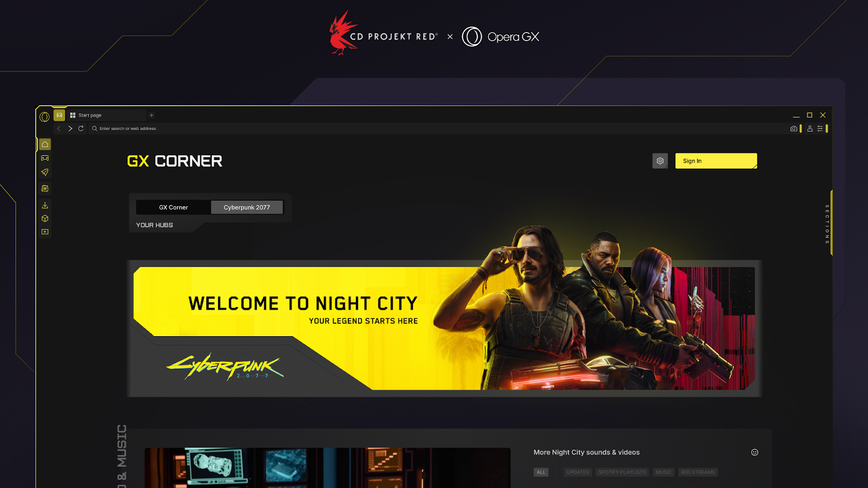Click the snapshot camera icon
Viewport: 868px width, 488px height.
tap(794, 129)
